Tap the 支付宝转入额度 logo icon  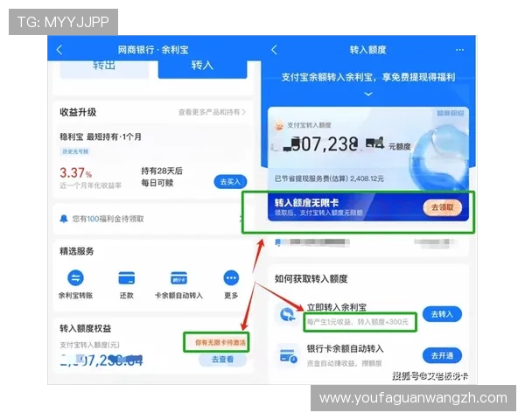279,126
